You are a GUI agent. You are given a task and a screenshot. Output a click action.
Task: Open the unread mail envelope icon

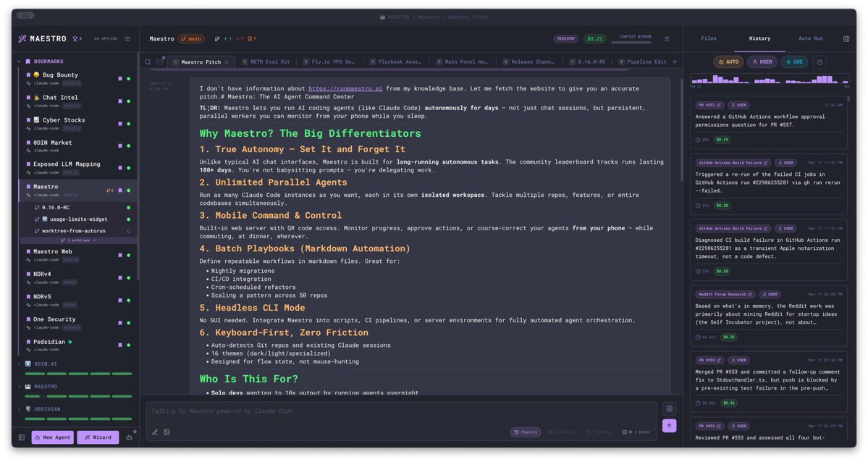point(160,62)
